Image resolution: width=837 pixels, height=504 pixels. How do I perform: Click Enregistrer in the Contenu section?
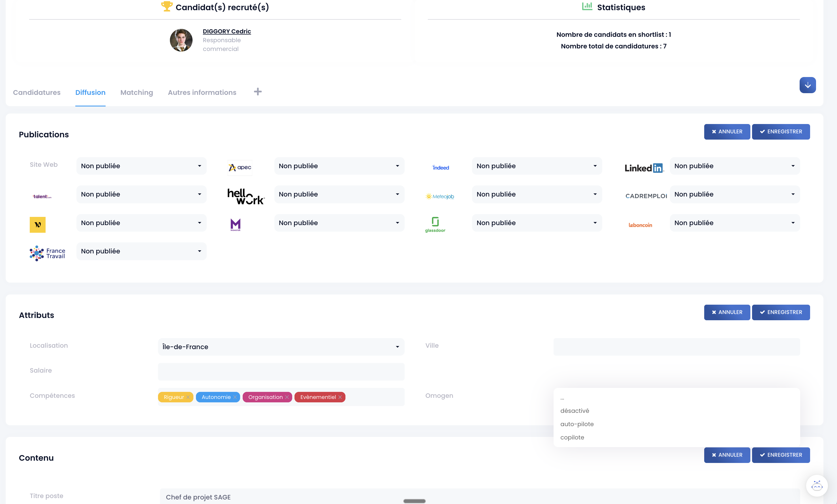[x=781, y=455]
